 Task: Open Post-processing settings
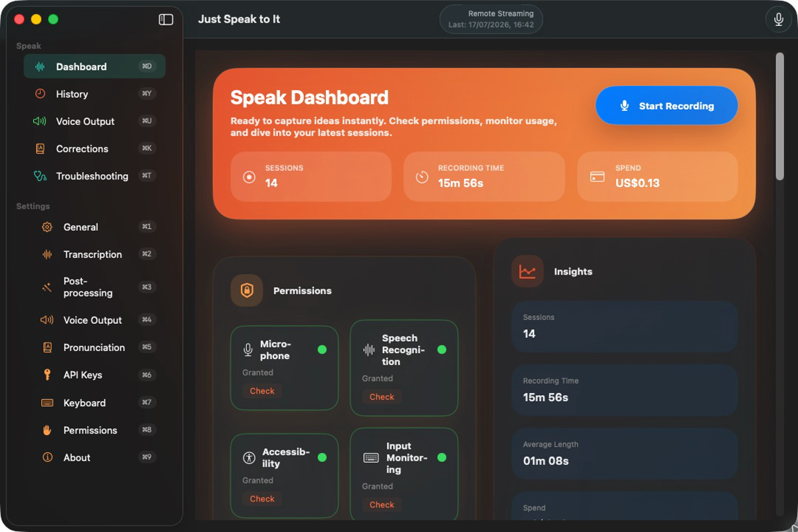(x=94, y=287)
